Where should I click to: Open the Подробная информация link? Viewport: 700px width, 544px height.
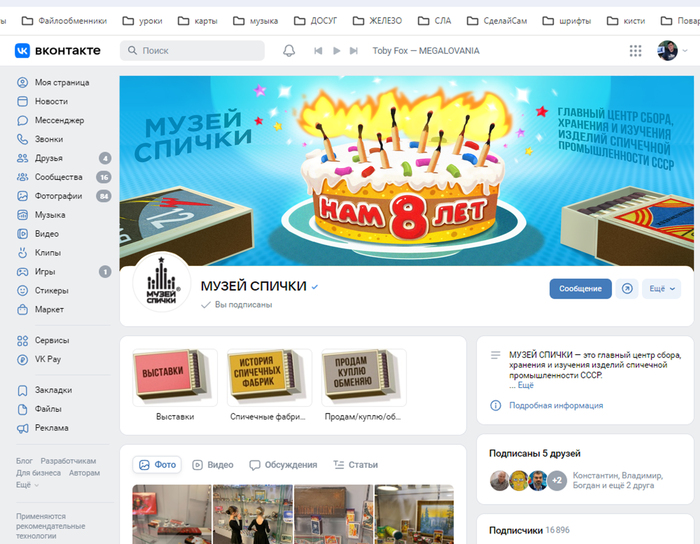[556, 405]
